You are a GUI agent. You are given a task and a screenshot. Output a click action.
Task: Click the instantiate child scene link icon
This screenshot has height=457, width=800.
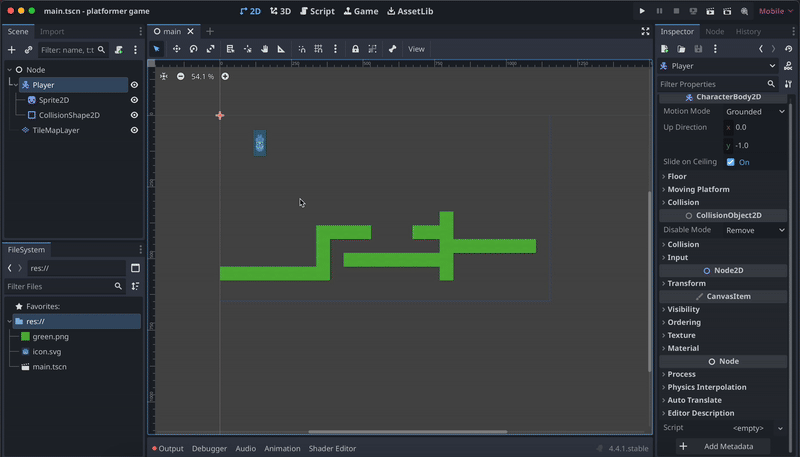[x=28, y=50]
